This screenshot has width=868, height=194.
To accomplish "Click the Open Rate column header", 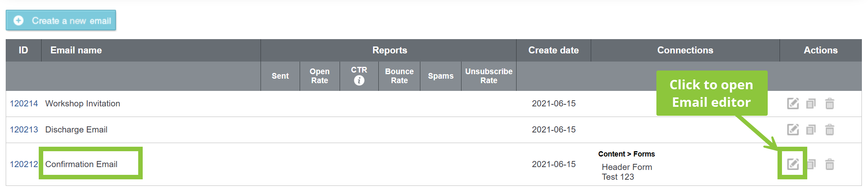I will click(x=320, y=76).
